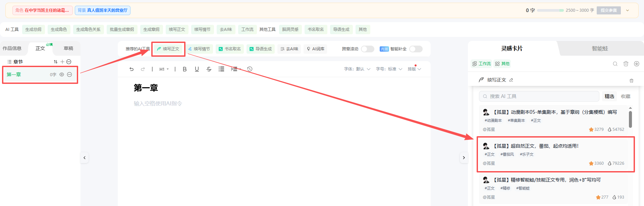644x206 pixels.
Task: Apply underline formatting
Action: coord(197,69)
